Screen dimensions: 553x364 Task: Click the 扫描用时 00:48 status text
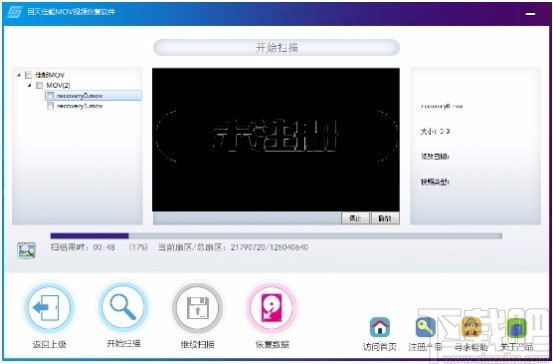[x=83, y=247]
